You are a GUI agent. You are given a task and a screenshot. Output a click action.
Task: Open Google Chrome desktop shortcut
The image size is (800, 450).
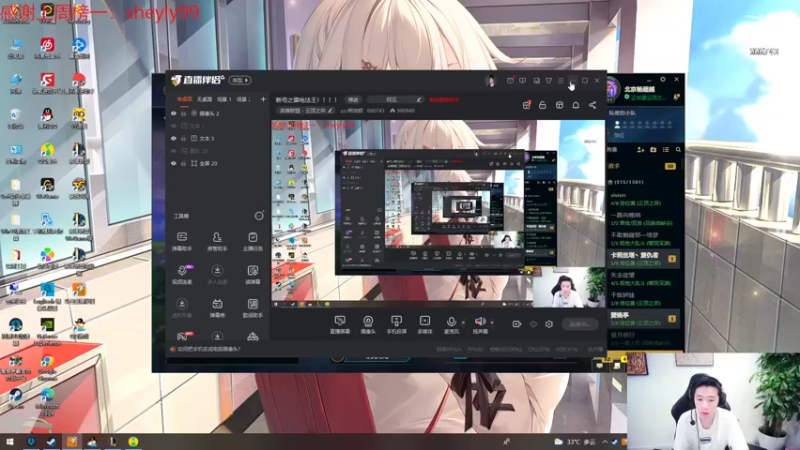[x=47, y=368]
